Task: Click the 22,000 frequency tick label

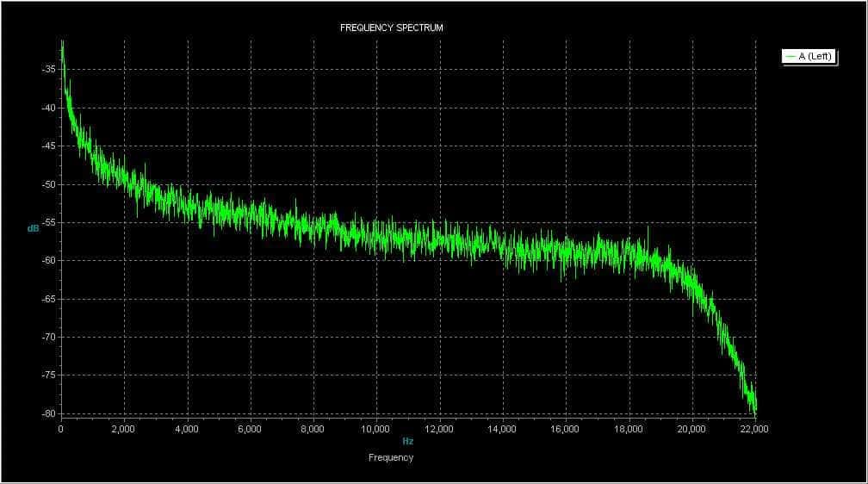Action: pos(755,429)
